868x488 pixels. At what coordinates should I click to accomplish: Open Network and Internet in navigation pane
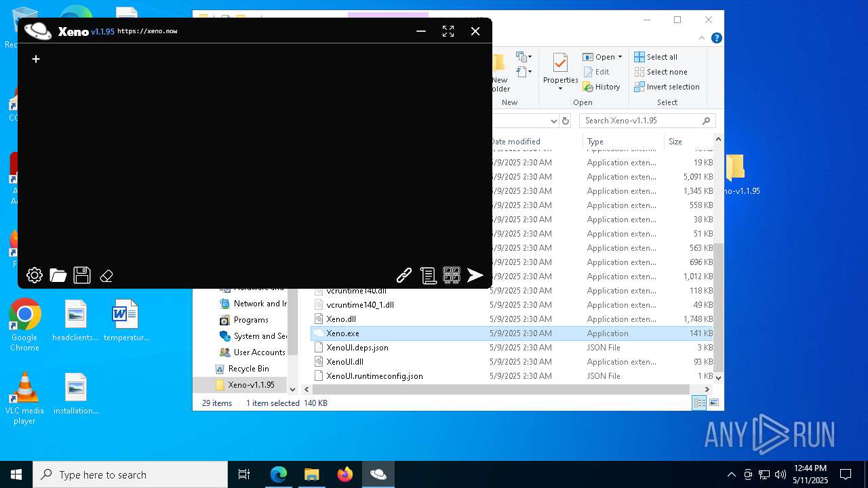click(260, 304)
